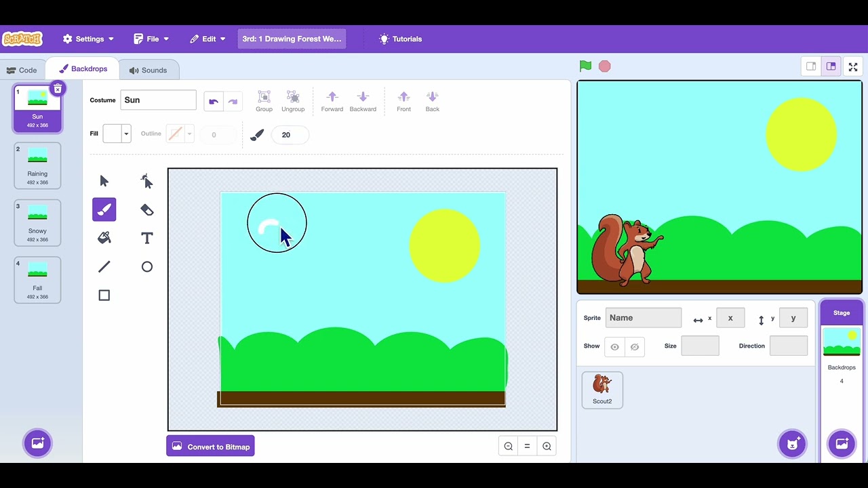Viewport: 868px width, 488px height.
Task: Zoom in the paint canvas
Action: (x=547, y=446)
